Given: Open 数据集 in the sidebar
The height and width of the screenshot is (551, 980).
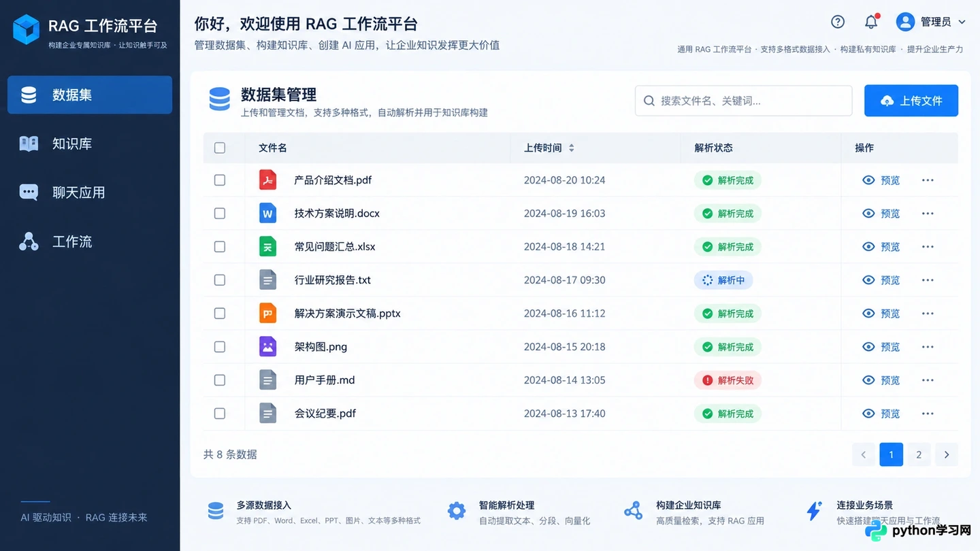Looking at the screenshot, I should pos(90,95).
